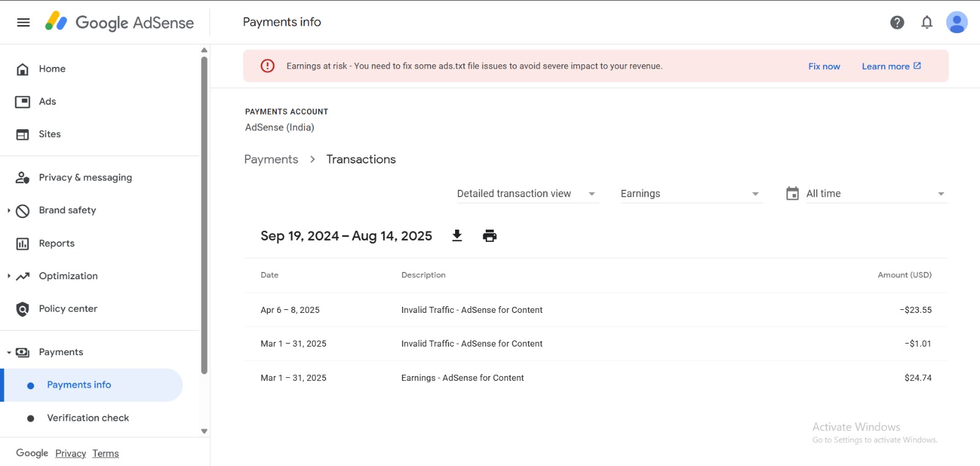The width and height of the screenshot is (980, 466).
Task: Click Fix now in the alert banner
Action: (824, 66)
